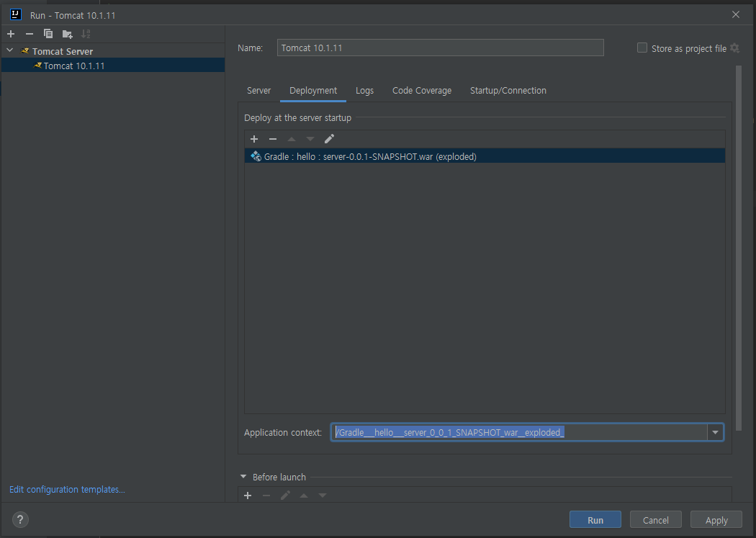Select the Tomcat Server tree group
756x538 pixels.
point(113,51)
